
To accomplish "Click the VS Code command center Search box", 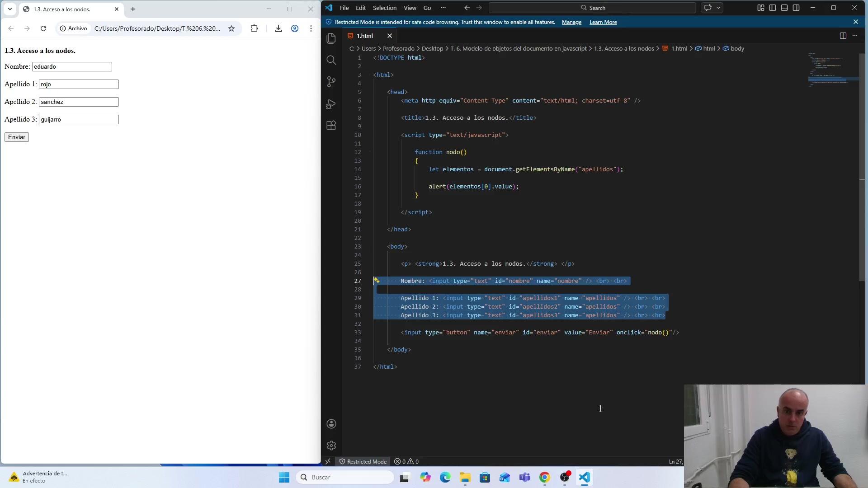I will [x=592, y=8].
